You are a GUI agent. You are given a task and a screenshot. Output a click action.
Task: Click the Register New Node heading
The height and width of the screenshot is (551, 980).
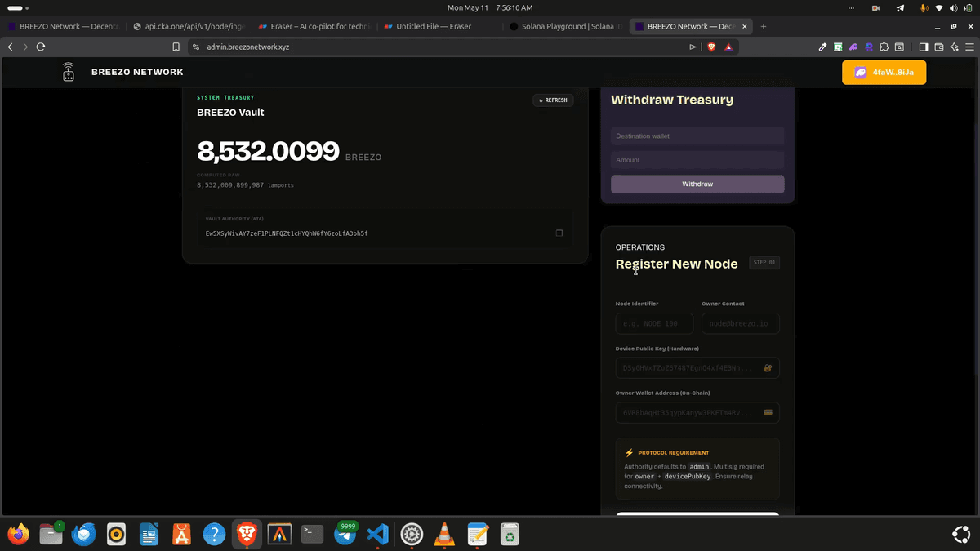(x=676, y=264)
